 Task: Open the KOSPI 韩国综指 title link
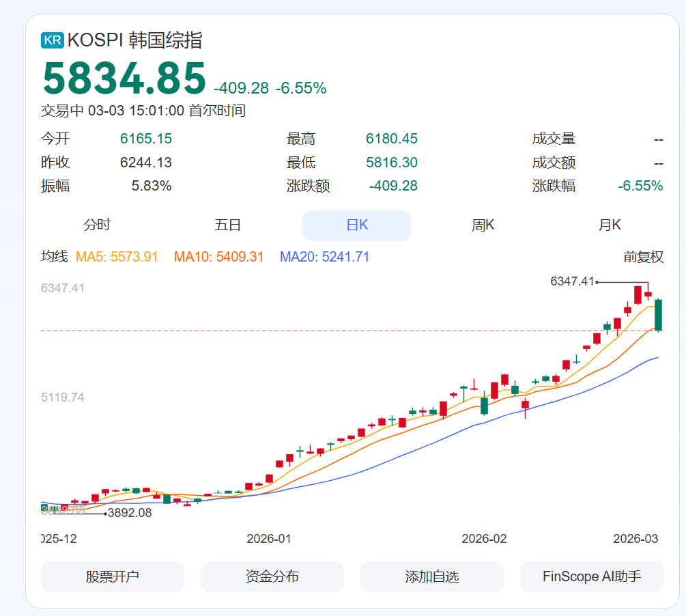(x=134, y=40)
